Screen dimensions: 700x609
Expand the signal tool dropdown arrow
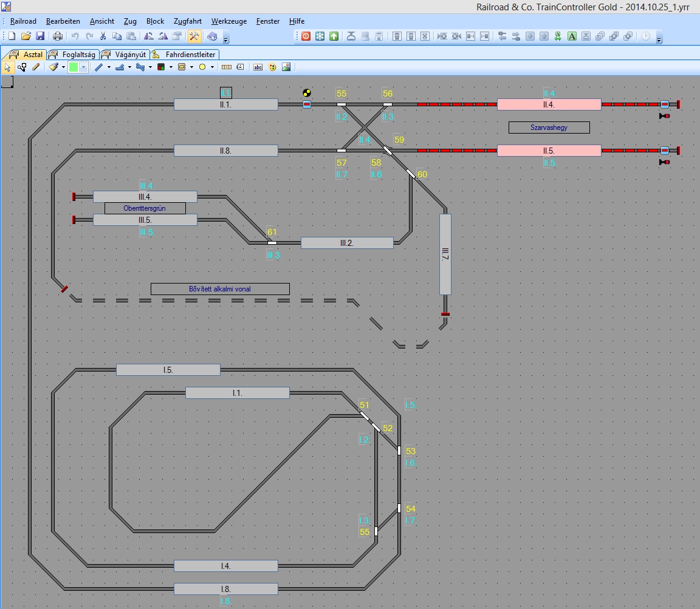(x=171, y=67)
